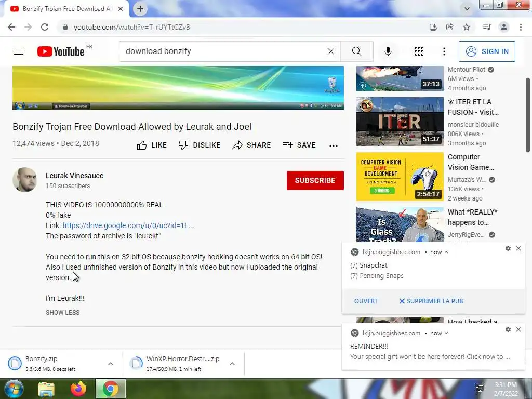Collapse description with SHOW LESS
Viewport: 532px width, 399px height.
(x=63, y=312)
